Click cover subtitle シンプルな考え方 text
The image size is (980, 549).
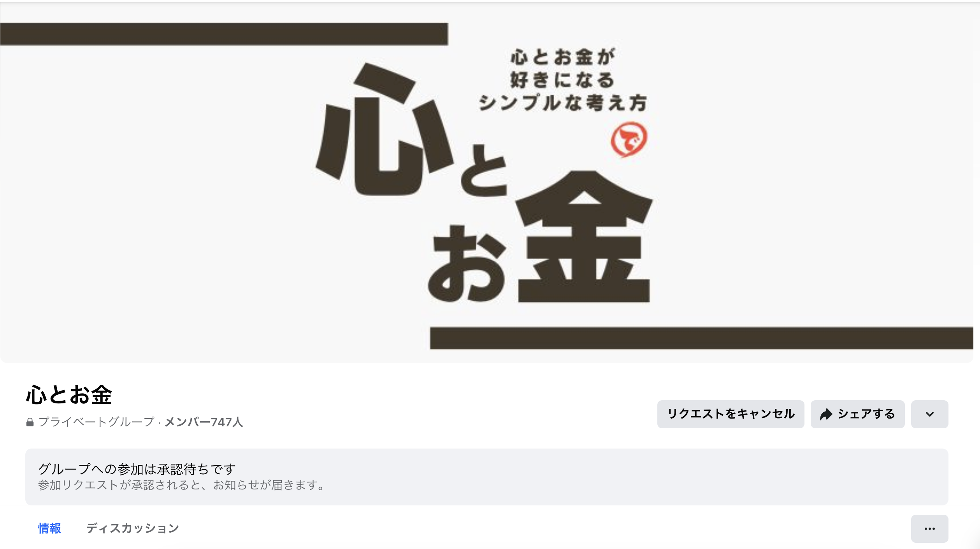click(562, 103)
